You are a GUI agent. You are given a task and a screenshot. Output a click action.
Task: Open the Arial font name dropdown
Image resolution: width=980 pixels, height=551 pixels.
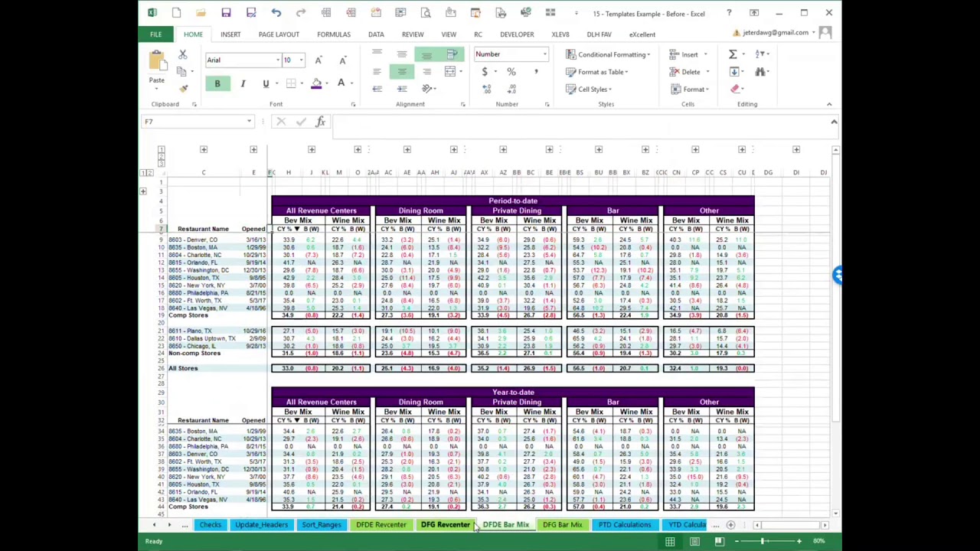pyautogui.click(x=278, y=60)
